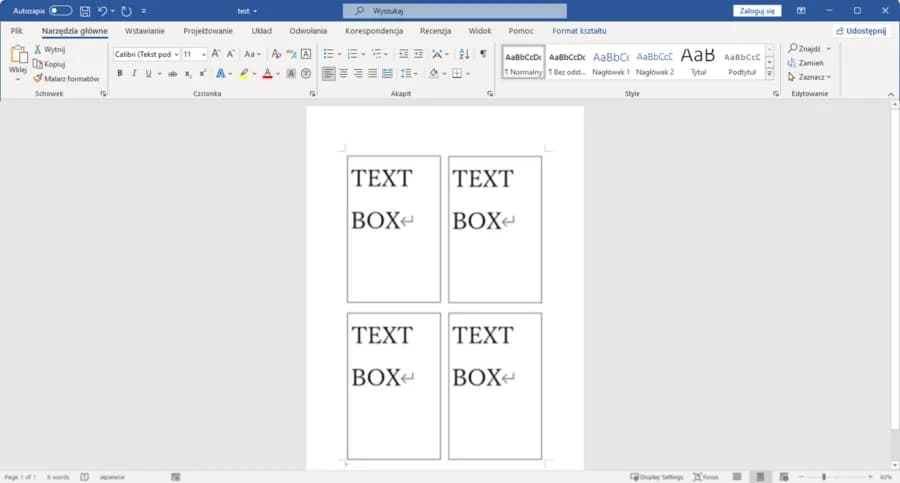
Task: Apply italic formatting
Action: click(x=134, y=73)
